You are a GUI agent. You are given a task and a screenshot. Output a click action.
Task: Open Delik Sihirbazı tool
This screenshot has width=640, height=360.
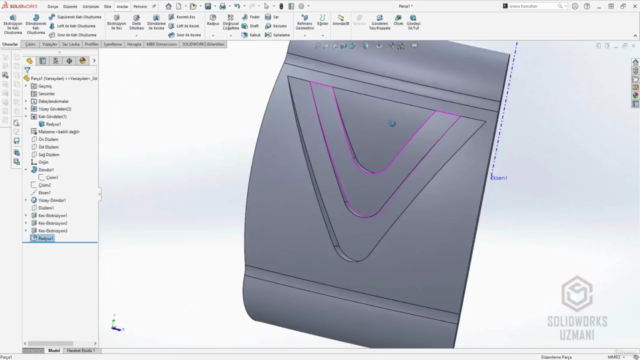coord(136,22)
